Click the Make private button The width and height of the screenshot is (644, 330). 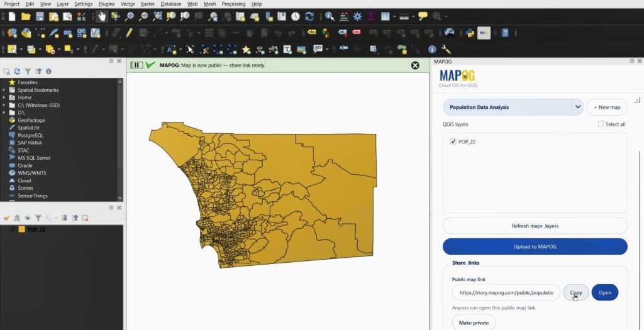[x=474, y=322]
